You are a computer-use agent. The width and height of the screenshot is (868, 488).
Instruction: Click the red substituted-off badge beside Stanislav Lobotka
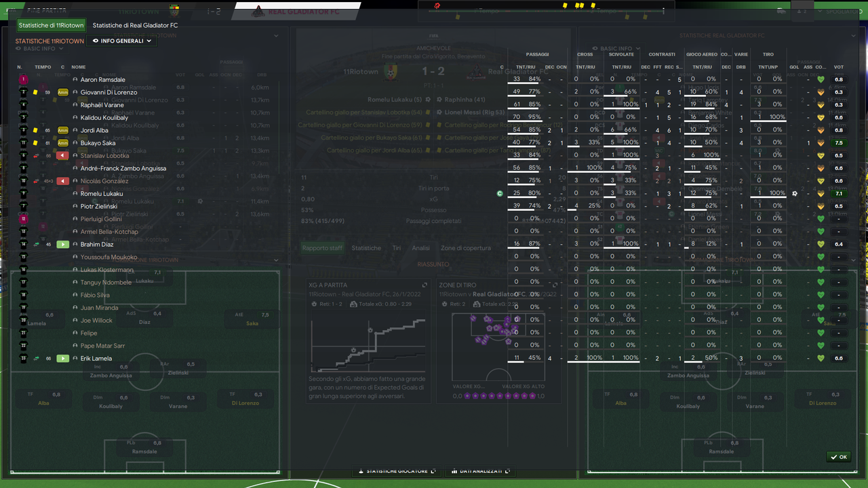tap(63, 156)
